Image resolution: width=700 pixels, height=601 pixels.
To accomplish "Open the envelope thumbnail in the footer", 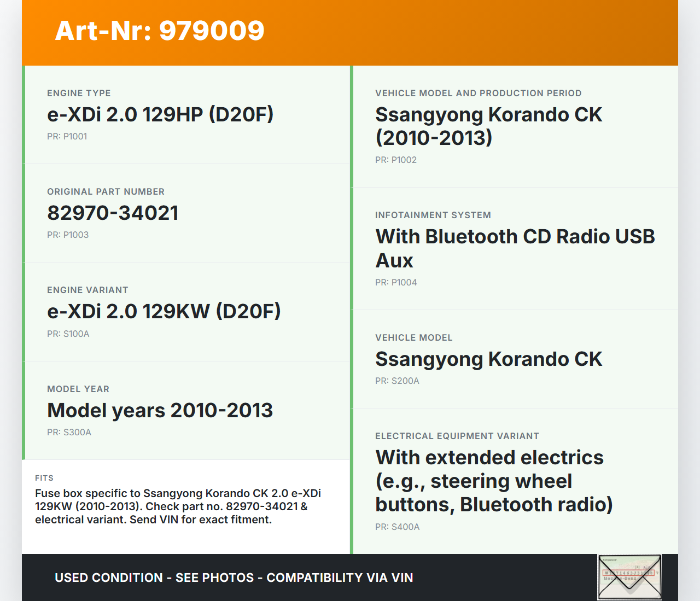I will tap(629, 577).
